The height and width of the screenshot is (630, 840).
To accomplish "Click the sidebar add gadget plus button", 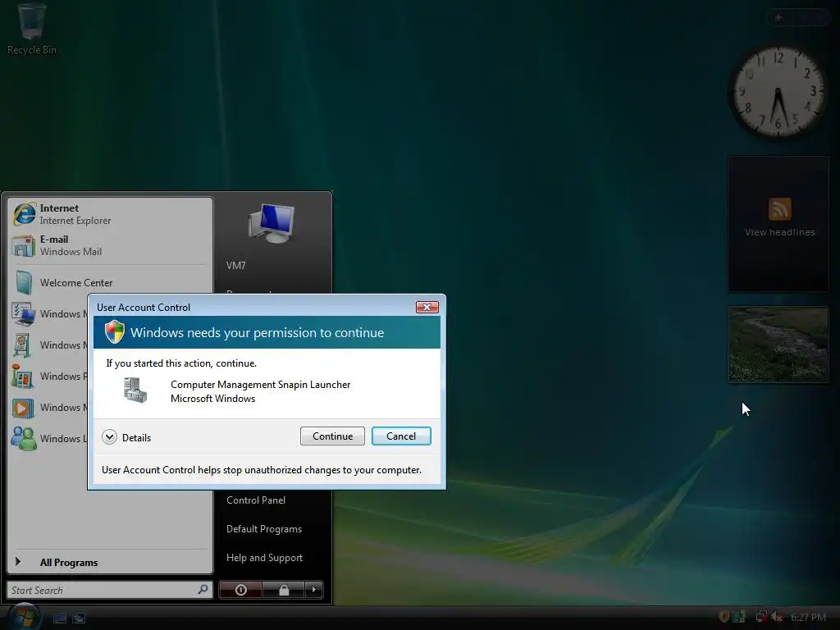I will (778, 18).
